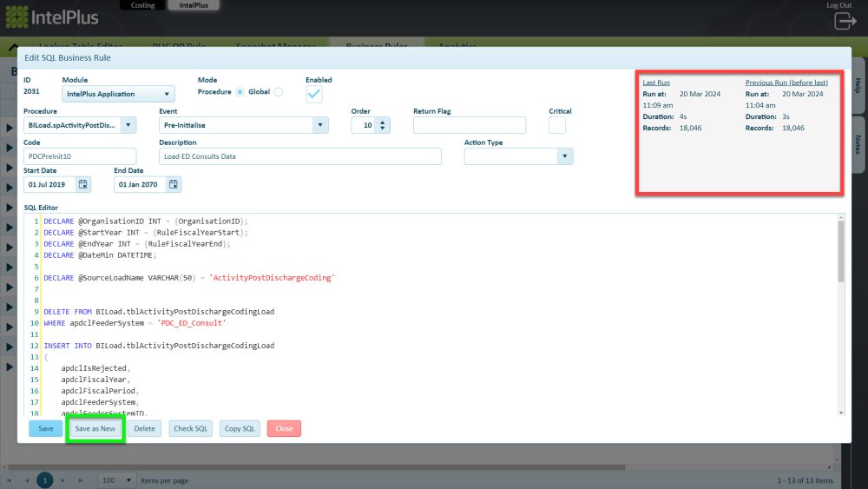The image size is (868, 489).
Task: Click the Save as New button
Action: (95, 429)
